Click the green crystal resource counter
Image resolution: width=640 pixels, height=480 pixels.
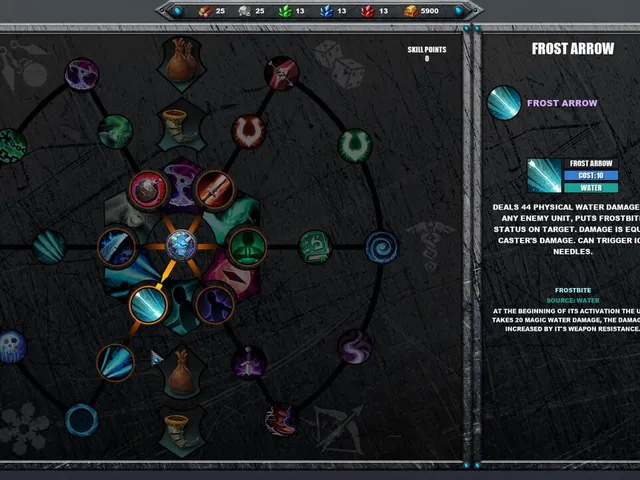click(x=291, y=11)
